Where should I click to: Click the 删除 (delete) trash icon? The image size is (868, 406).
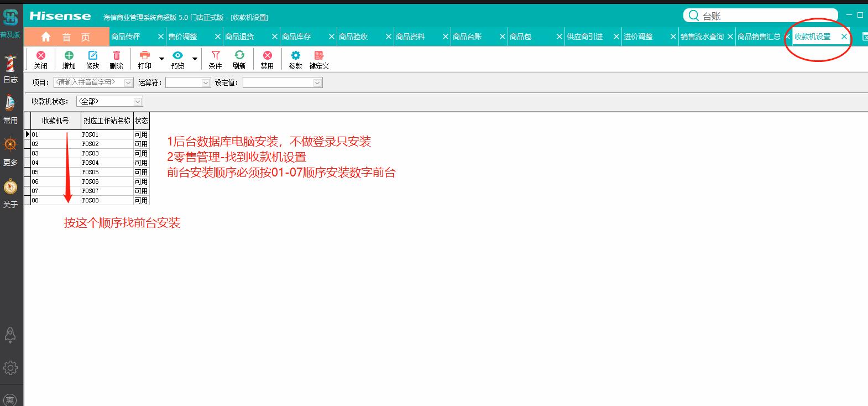[117, 55]
